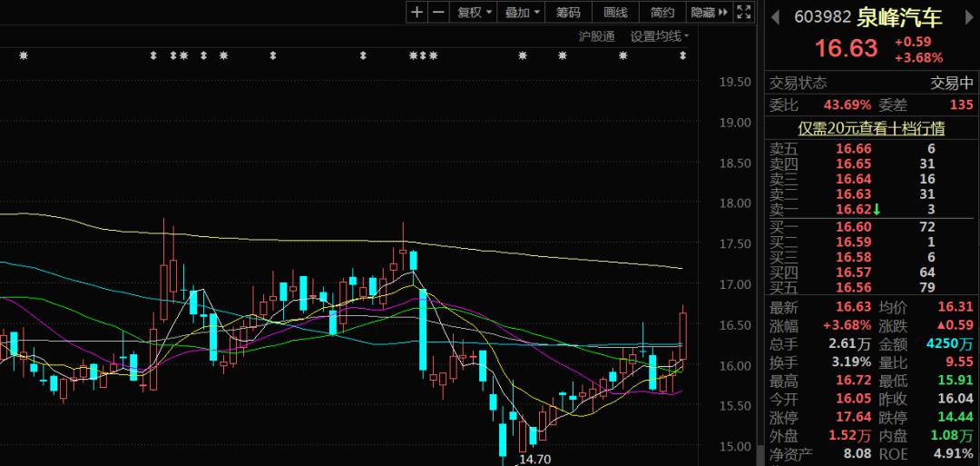Open the 复权 dropdown

pyautogui.click(x=475, y=12)
